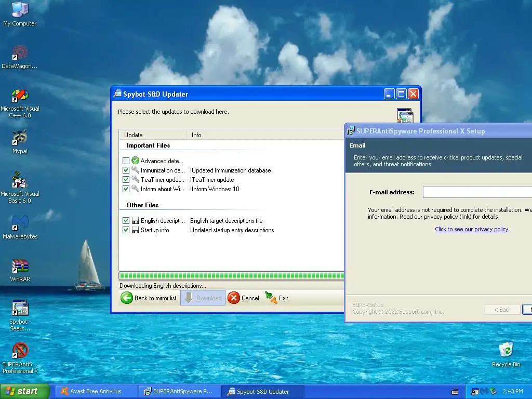
Task: Check the Advanced detection update checkbox
Action: 126,161
